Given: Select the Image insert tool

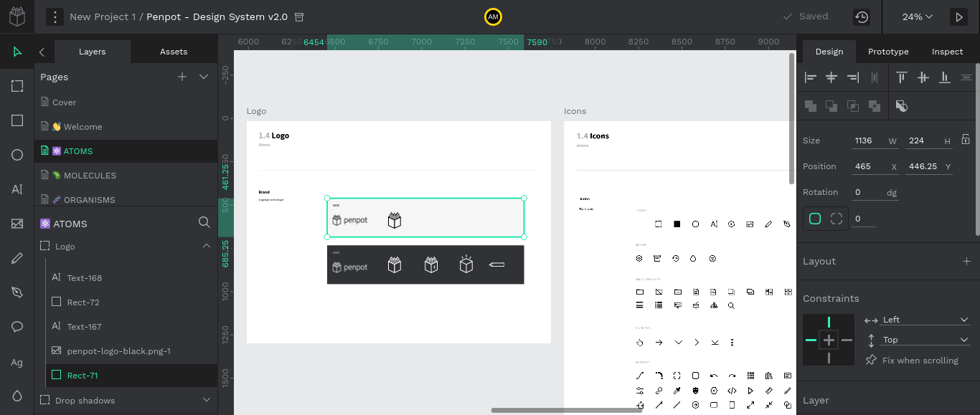Looking at the screenshot, I should (17, 224).
